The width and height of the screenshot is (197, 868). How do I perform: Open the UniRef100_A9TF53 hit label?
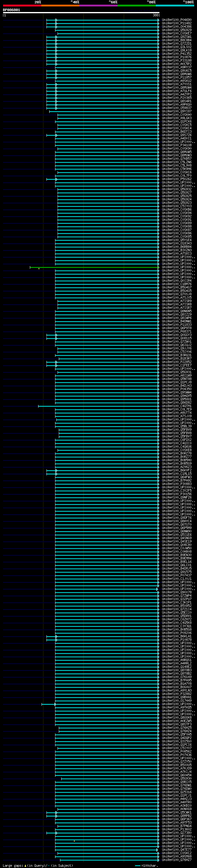point(177,822)
